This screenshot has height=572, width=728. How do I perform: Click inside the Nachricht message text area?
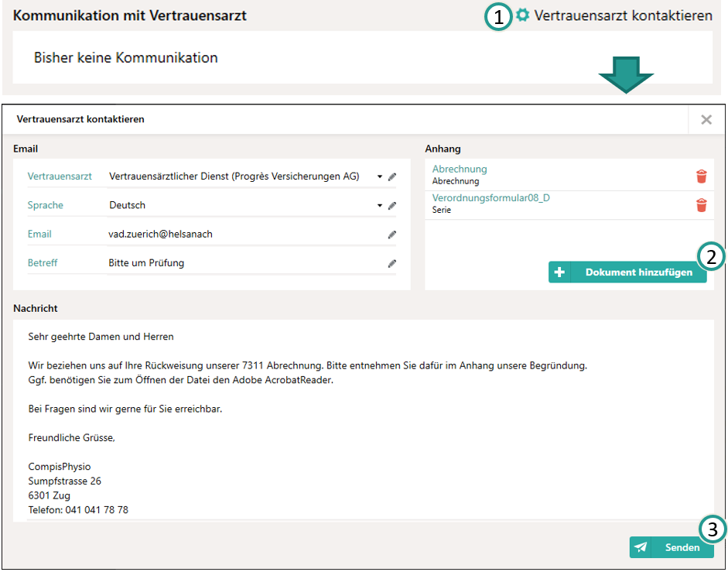pos(364,418)
